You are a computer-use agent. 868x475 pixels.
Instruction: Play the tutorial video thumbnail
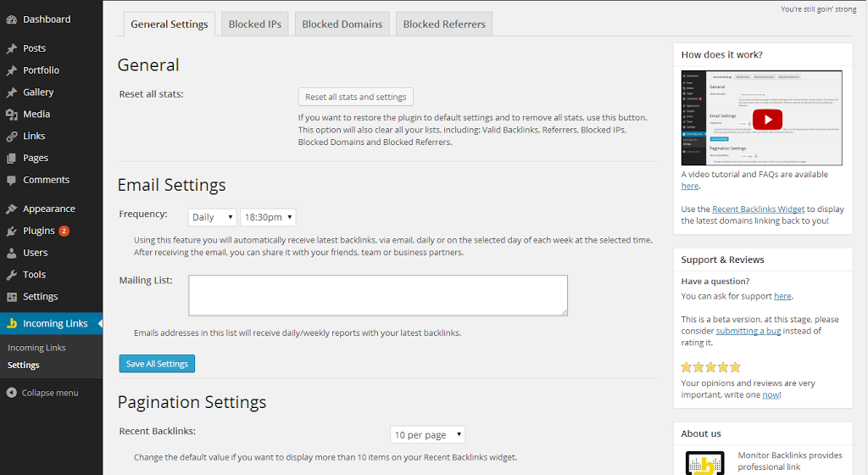pos(767,118)
